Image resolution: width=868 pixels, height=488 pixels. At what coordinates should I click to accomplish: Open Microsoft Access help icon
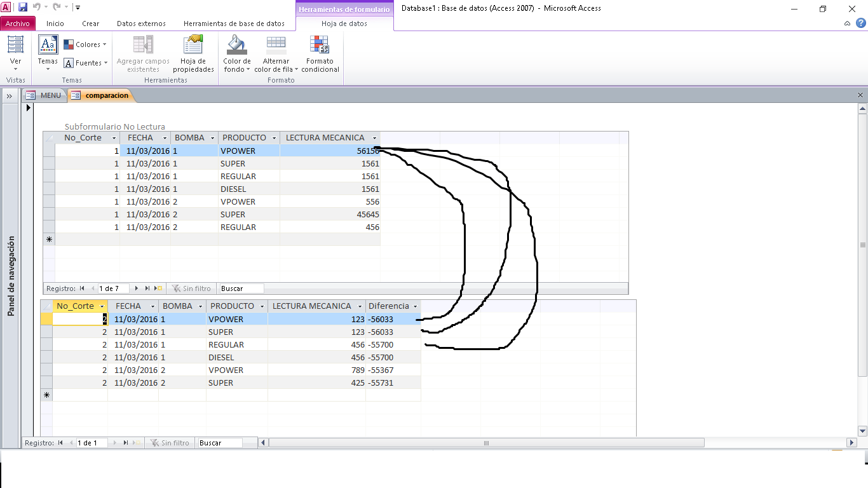[860, 23]
